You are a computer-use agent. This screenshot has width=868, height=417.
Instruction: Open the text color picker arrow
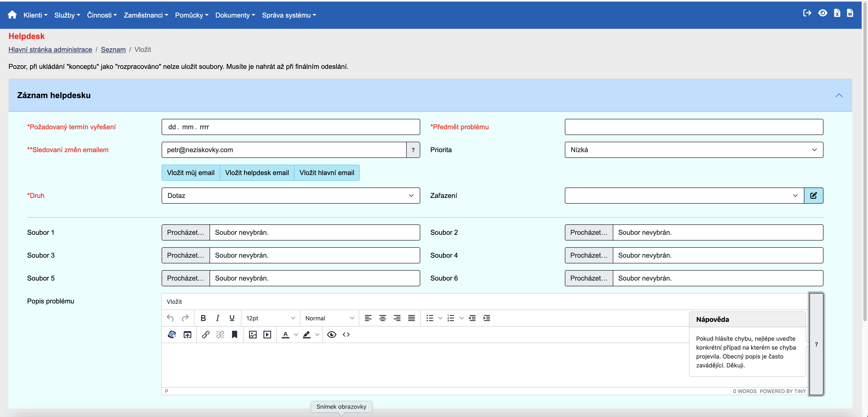point(296,335)
